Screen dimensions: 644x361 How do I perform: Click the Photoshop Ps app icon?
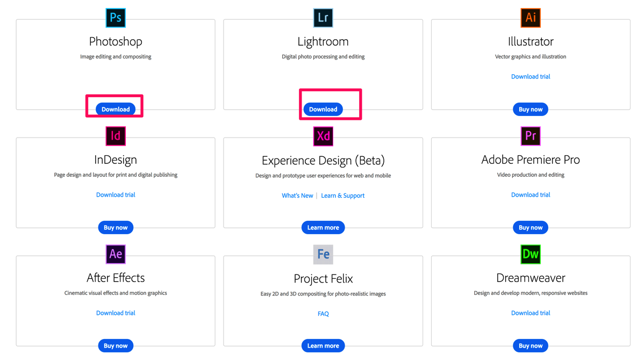point(116,18)
